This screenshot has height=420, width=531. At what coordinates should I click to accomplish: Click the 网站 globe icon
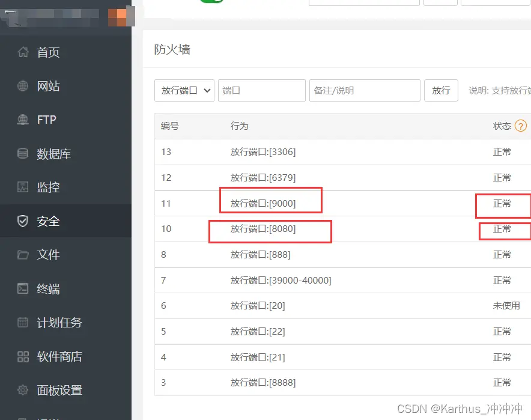(x=23, y=86)
